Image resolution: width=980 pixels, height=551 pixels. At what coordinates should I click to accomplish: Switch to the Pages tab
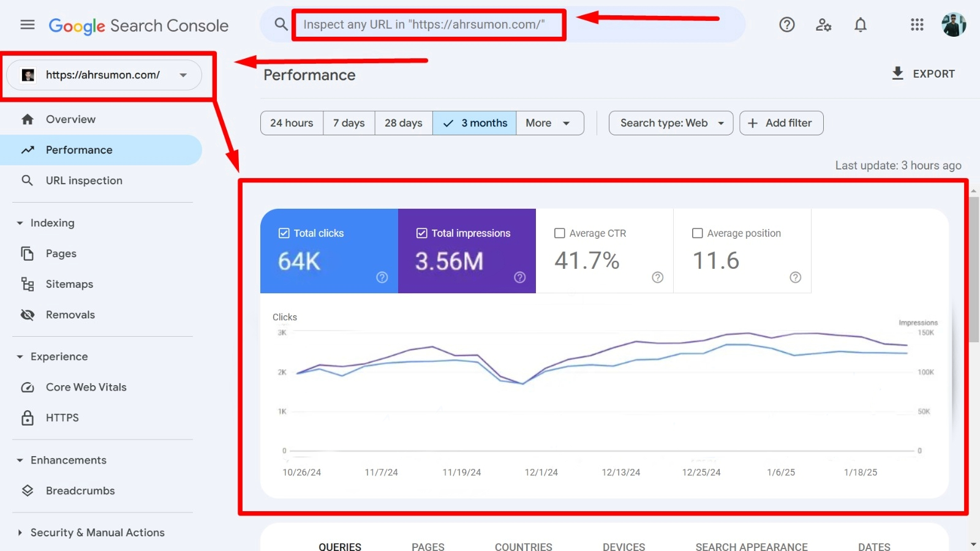[x=428, y=545]
